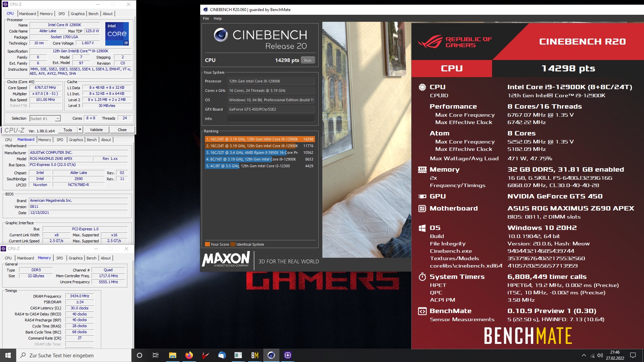Select CPU tab in bottom CPU-Z window
The height and width of the screenshot is (362, 644).
coord(8,258)
